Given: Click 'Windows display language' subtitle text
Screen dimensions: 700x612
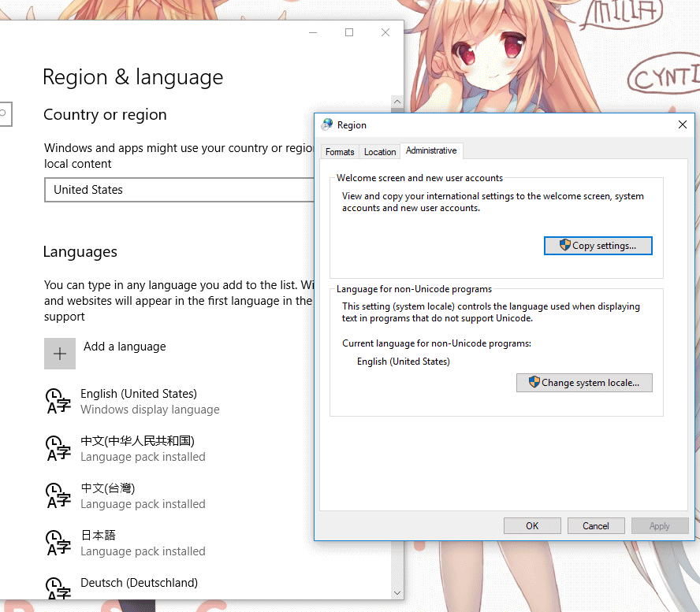Looking at the screenshot, I should [150, 410].
